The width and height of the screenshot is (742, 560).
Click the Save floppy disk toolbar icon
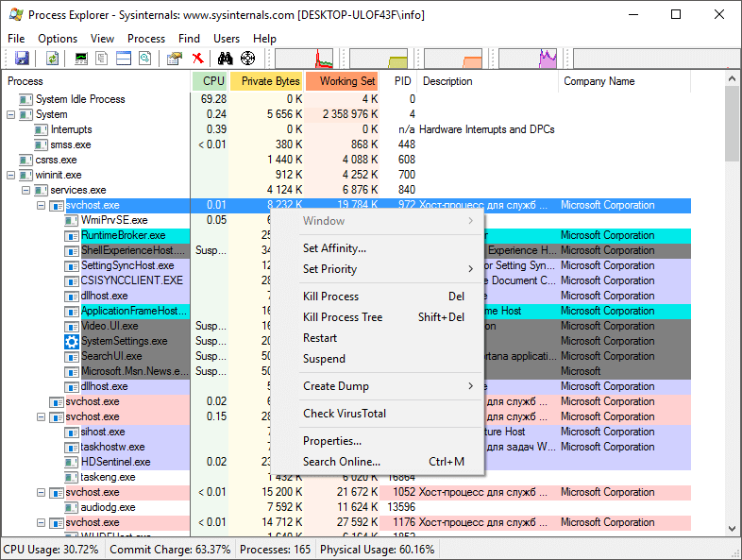(22, 59)
